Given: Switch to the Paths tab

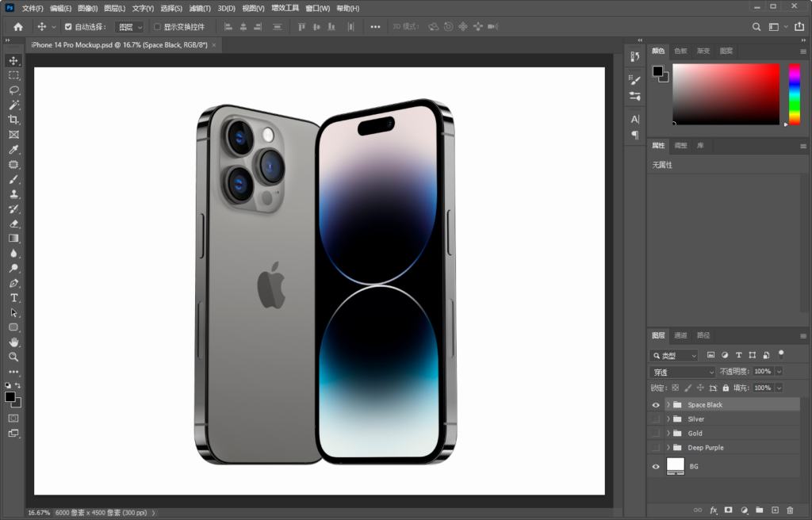Looking at the screenshot, I should coord(703,335).
